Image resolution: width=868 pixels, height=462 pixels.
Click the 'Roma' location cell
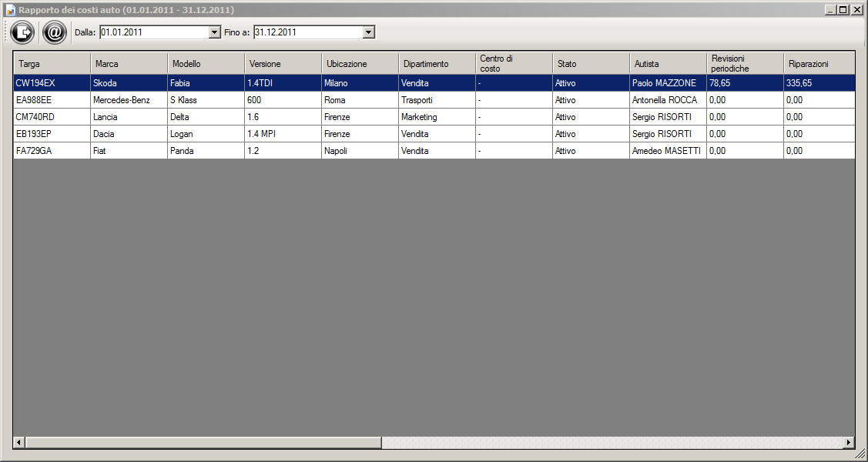click(x=360, y=100)
